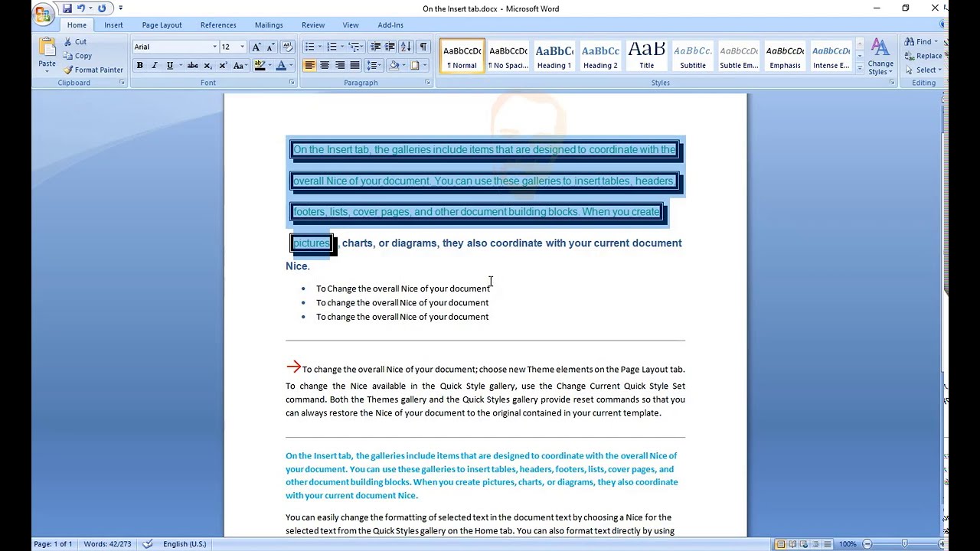Apply the Title style
This screenshot has height=551, width=980.
coord(646,56)
